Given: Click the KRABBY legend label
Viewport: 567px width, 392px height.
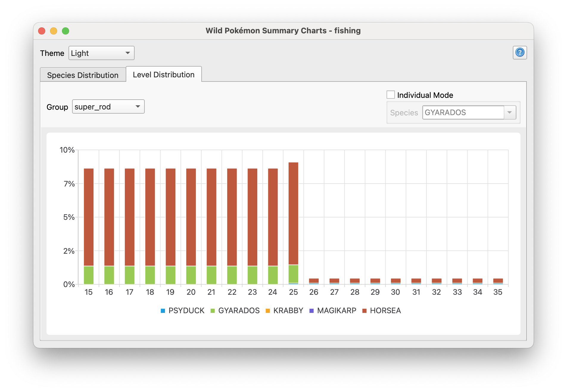Looking at the screenshot, I should 288,311.
